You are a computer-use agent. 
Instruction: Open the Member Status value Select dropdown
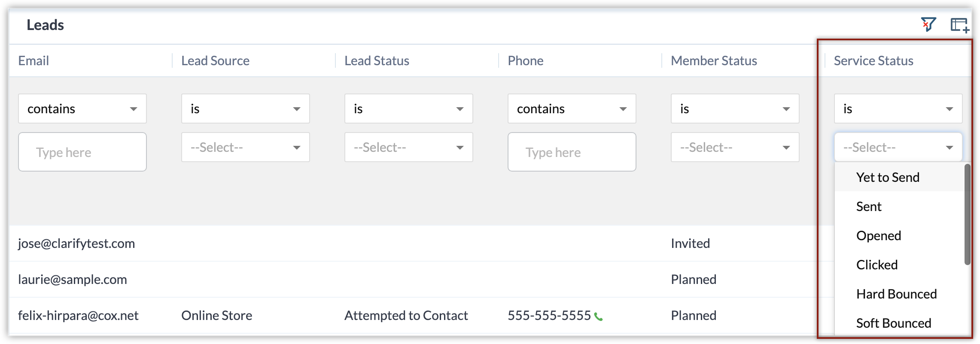735,147
